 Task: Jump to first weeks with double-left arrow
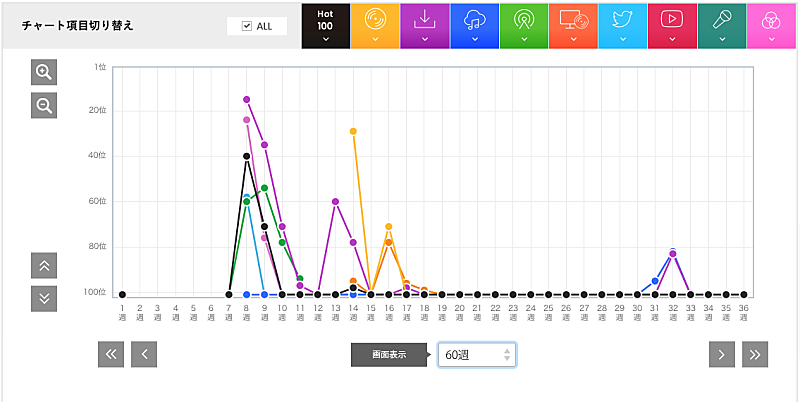[111, 354]
